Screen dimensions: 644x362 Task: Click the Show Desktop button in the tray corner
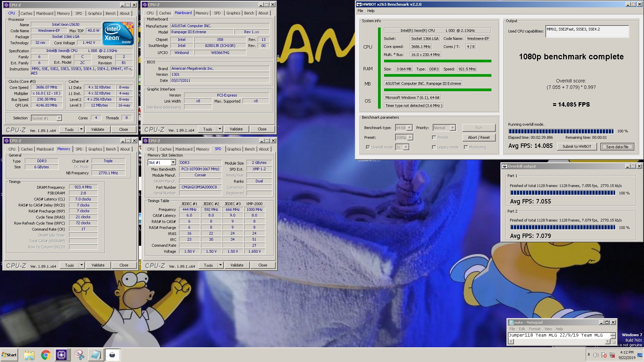640,355
